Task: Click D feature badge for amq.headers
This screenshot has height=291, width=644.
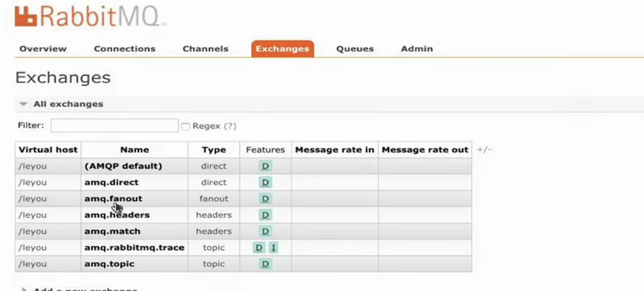Action: (x=265, y=215)
